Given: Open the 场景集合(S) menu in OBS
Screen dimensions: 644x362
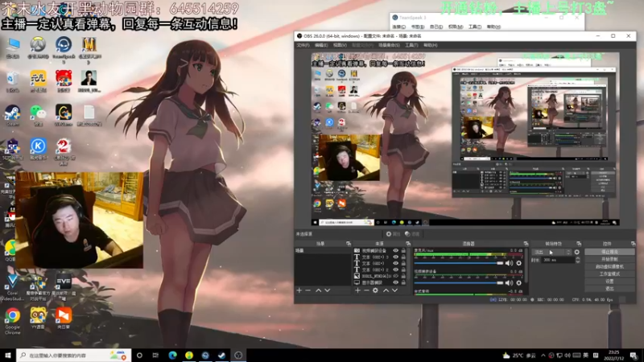Looking at the screenshot, I should click(x=389, y=45).
